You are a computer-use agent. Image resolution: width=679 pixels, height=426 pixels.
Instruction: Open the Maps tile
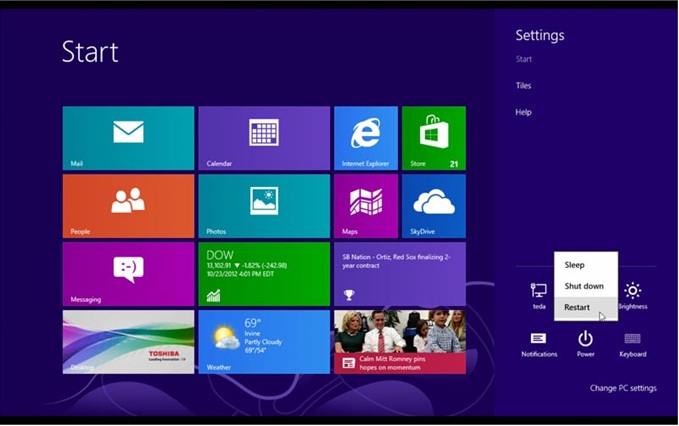coord(366,206)
